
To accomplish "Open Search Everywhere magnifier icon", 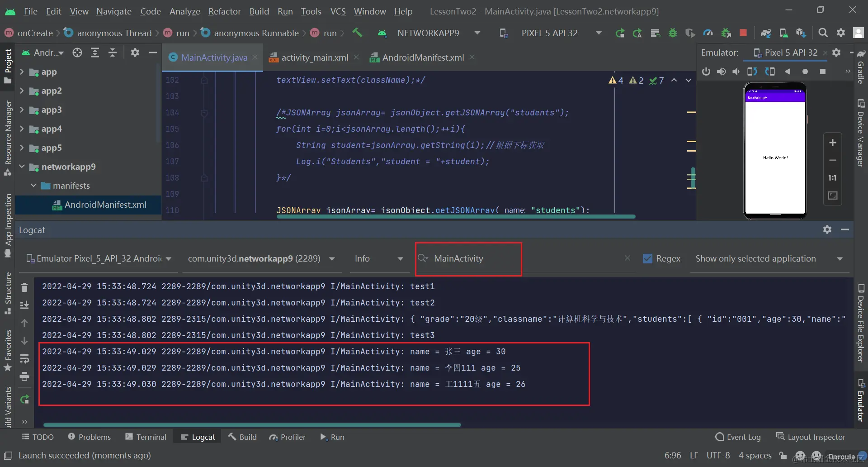I will pyautogui.click(x=823, y=33).
